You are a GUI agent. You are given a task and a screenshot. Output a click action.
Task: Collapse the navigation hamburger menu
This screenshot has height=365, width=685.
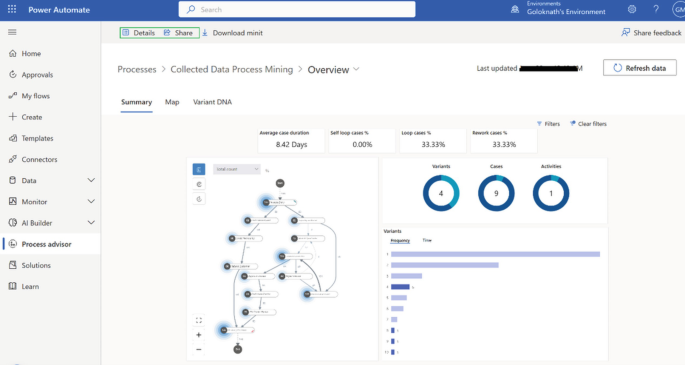12,32
